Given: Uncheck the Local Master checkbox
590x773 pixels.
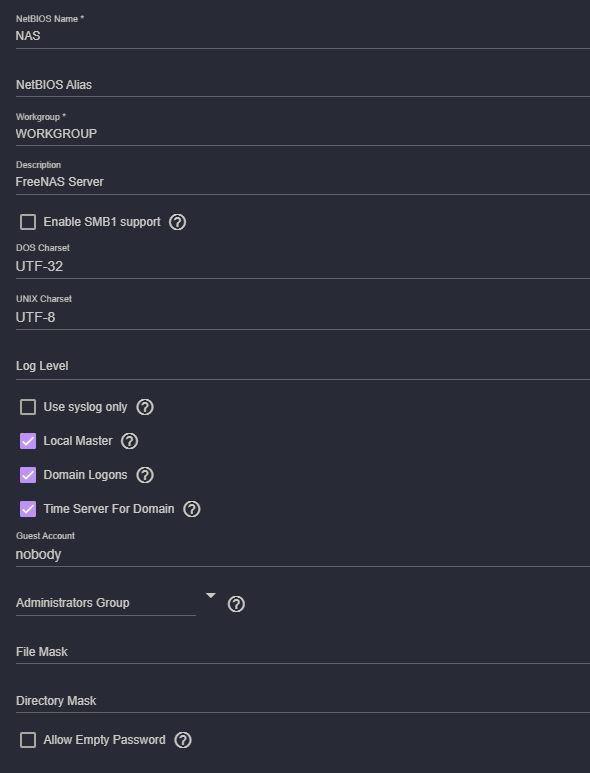Looking at the screenshot, I should (x=28, y=441).
